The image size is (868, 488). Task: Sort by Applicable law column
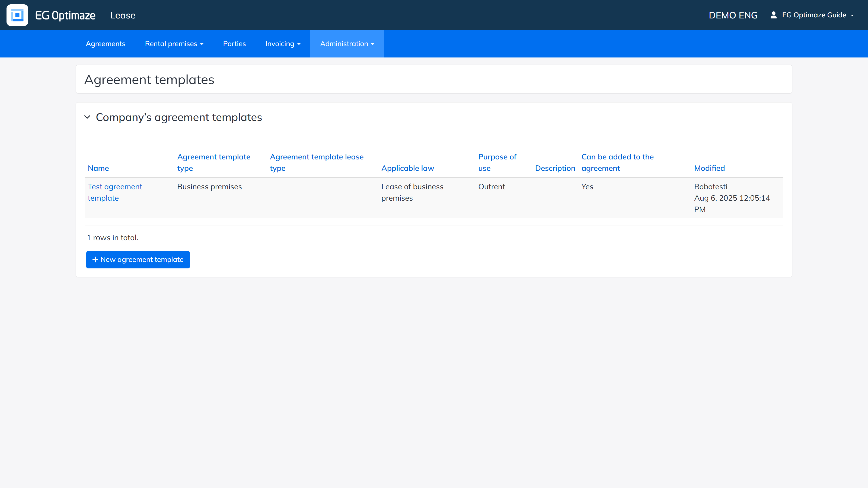[408, 168]
